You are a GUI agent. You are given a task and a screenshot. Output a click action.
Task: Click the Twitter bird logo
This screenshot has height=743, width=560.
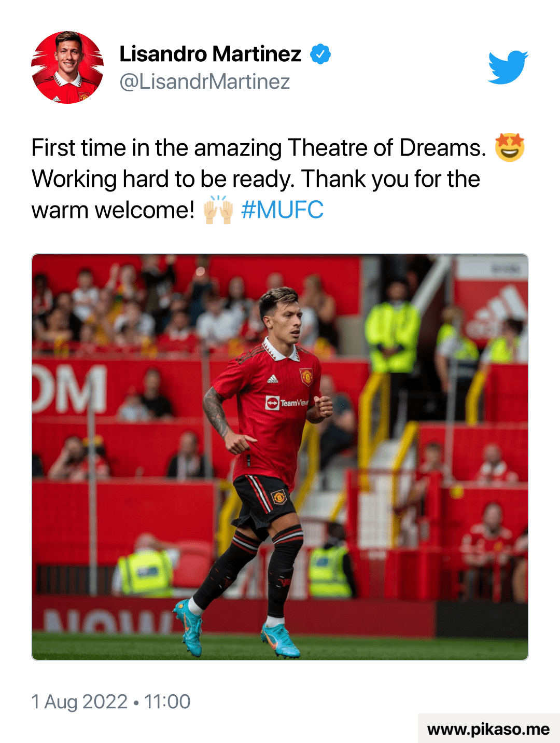508,67
